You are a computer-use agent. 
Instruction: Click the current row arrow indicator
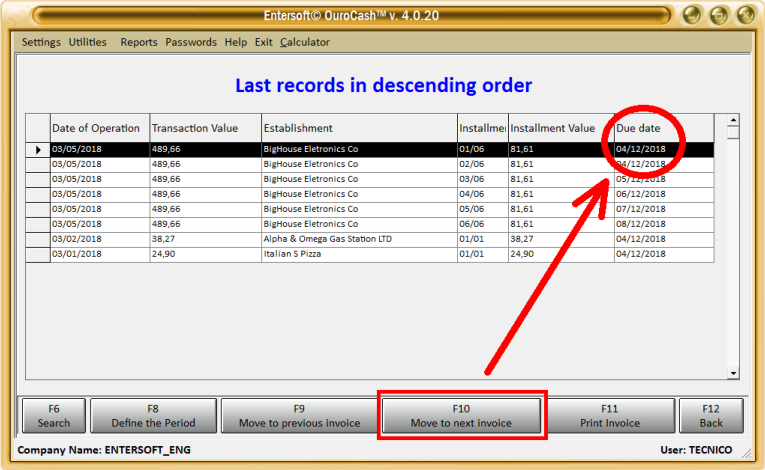point(38,150)
